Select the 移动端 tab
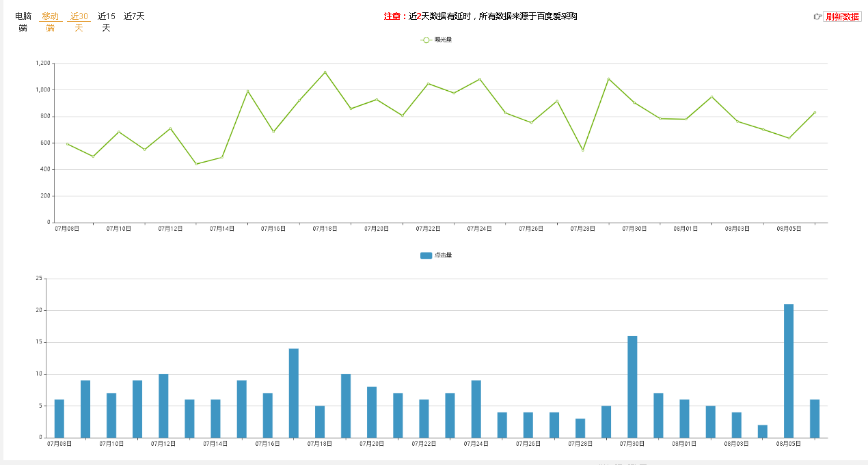Viewport: 868px width, 465px height. [x=51, y=22]
